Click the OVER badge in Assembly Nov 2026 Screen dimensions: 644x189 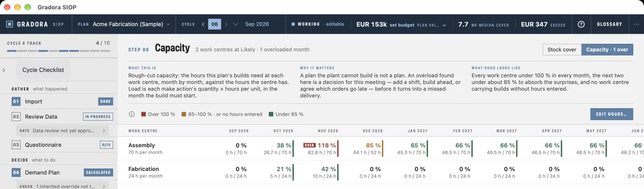point(310,145)
